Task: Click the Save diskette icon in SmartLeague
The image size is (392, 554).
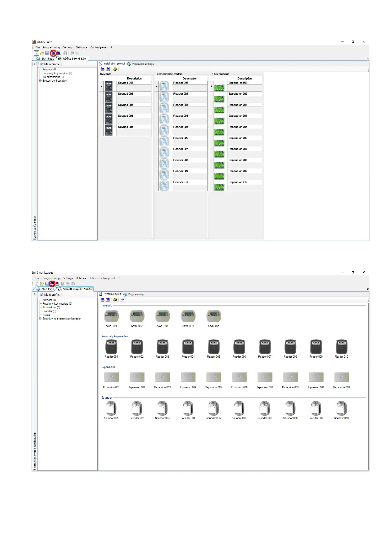Action: click(x=47, y=284)
